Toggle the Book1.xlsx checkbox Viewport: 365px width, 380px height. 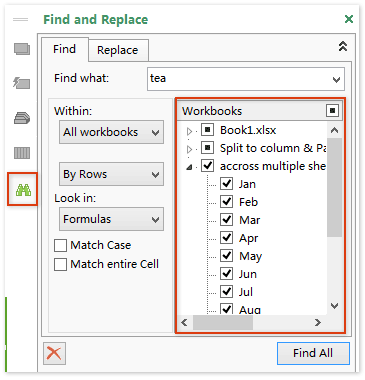[x=207, y=130]
